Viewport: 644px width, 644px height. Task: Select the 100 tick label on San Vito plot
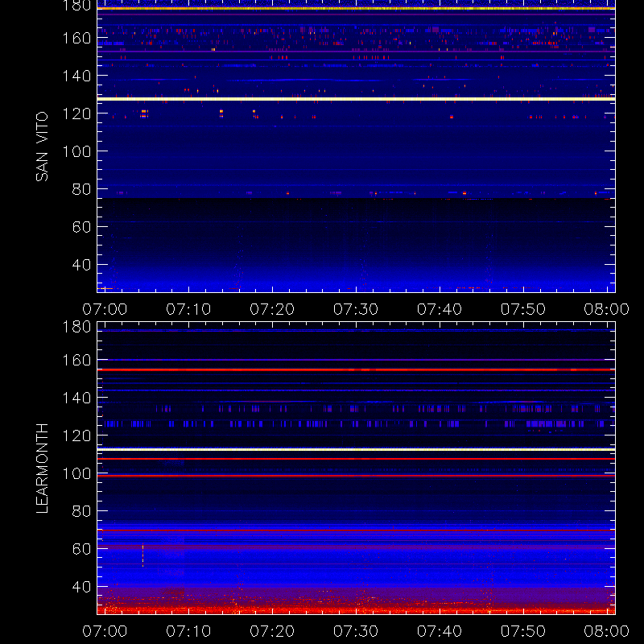pos(76,151)
